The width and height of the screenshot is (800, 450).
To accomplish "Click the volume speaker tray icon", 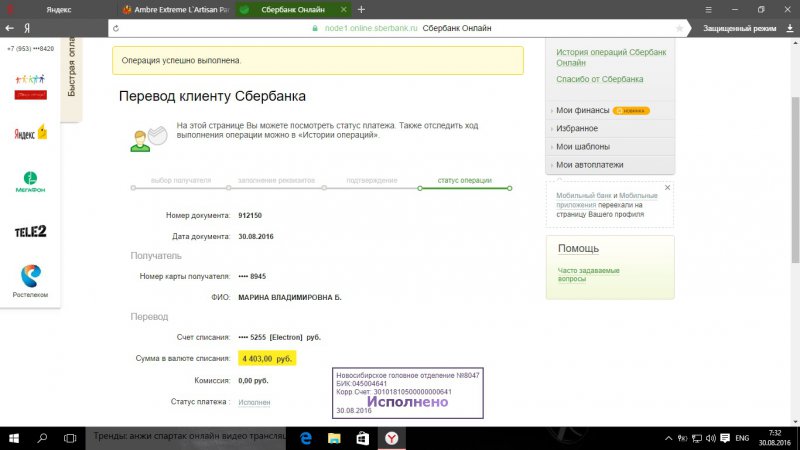I will tap(710, 438).
